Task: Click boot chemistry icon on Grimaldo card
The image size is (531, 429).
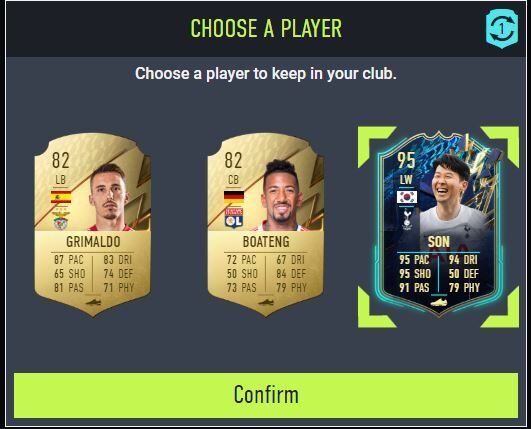Action: 93,302
